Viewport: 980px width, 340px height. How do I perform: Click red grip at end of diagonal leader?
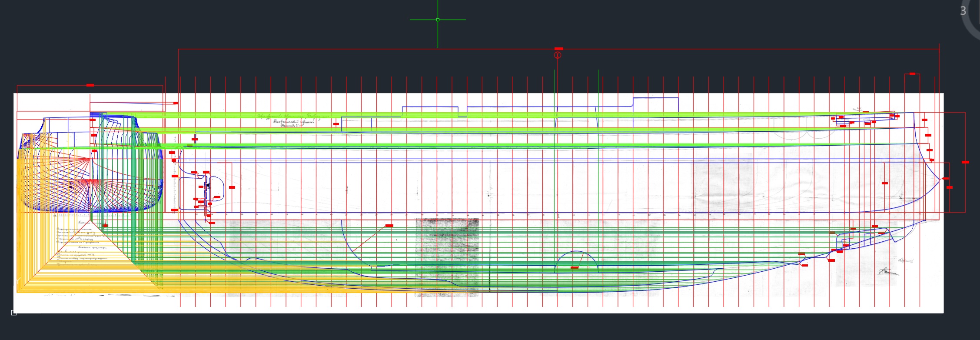coord(389,226)
